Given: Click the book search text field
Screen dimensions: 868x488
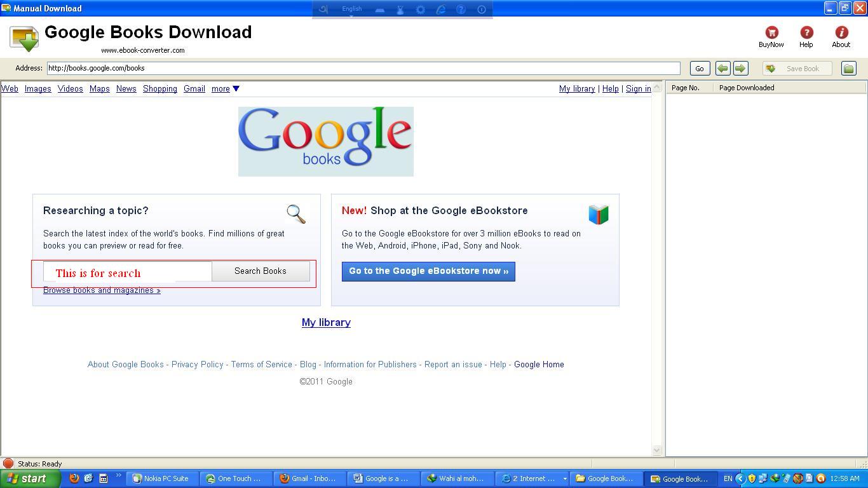Looking at the screenshot, I should [127, 271].
